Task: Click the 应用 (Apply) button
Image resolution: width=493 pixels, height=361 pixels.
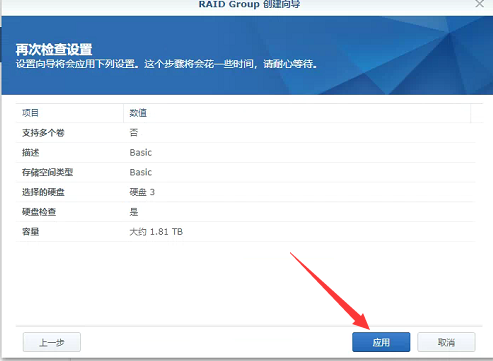Action: (381, 342)
